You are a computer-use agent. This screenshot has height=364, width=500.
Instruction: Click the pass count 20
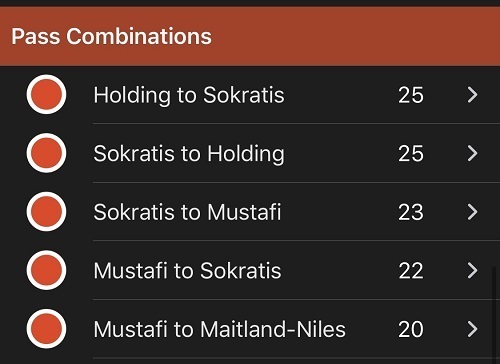tap(411, 329)
